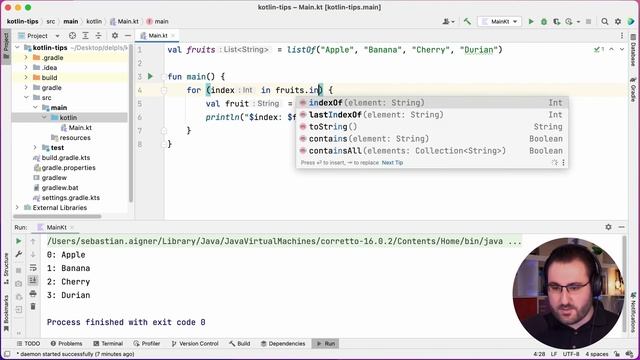The image size is (640, 360).
Task: Open the Terminal tool window
Action: (108, 344)
